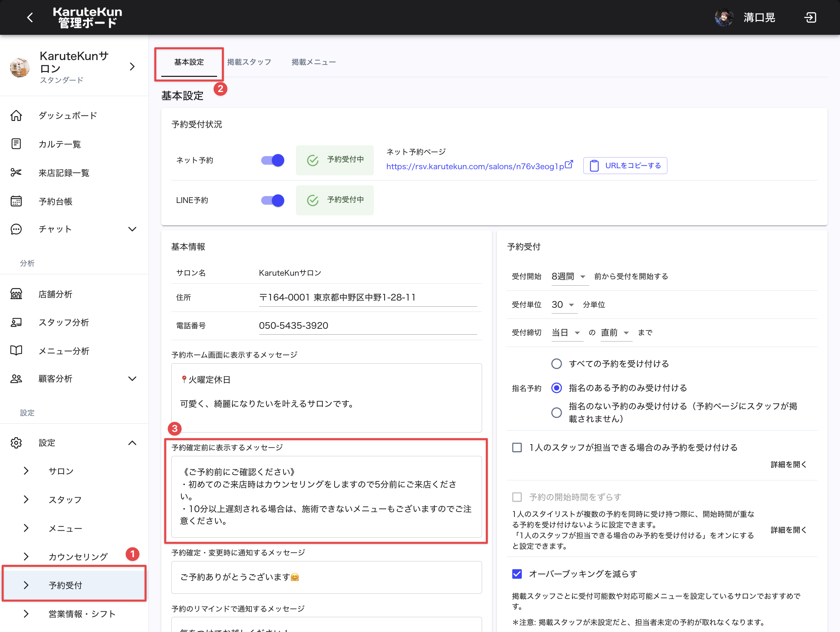The image size is (840, 632).
Task: Switch to the 掲載スタッフ tab
Action: tap(249, 62)
